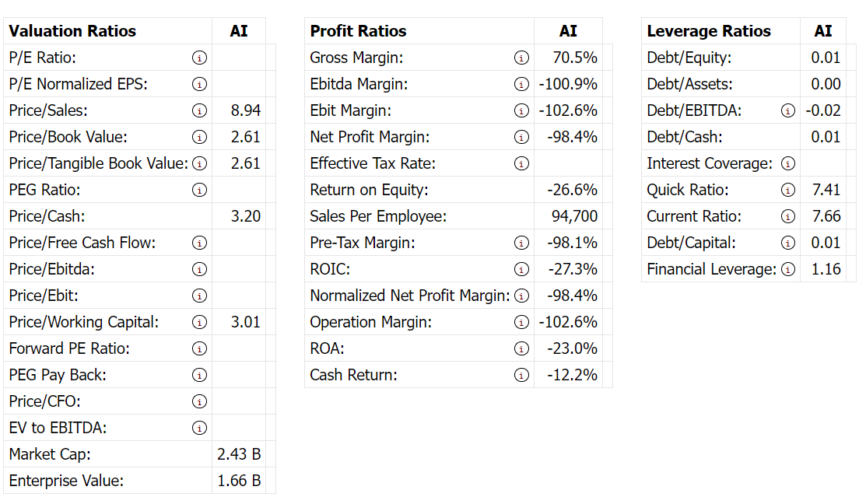Show info for Gross Margin
The width and height of the screenshot is (866, 504).
(x=521, y=58)
